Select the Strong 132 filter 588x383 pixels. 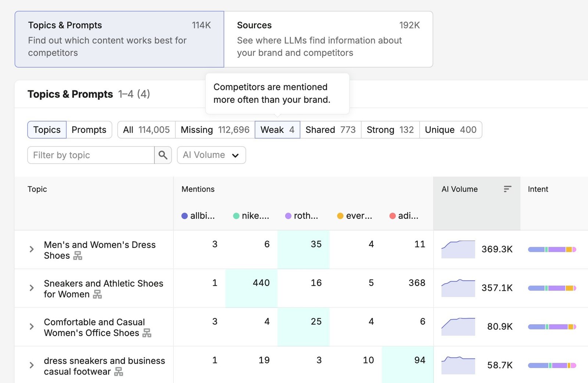click(390, 130)
